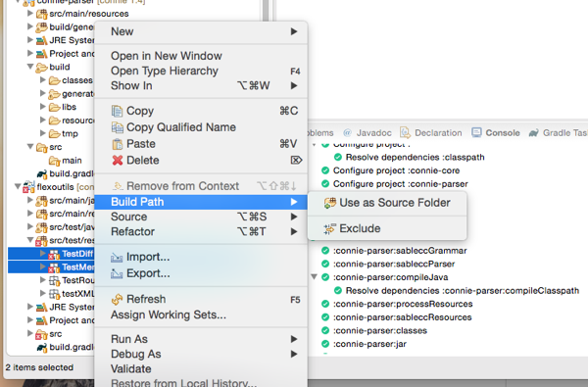Viewport: 588px width, 387px height.
Task: Click the TestRou package icon
Action: 54,280
